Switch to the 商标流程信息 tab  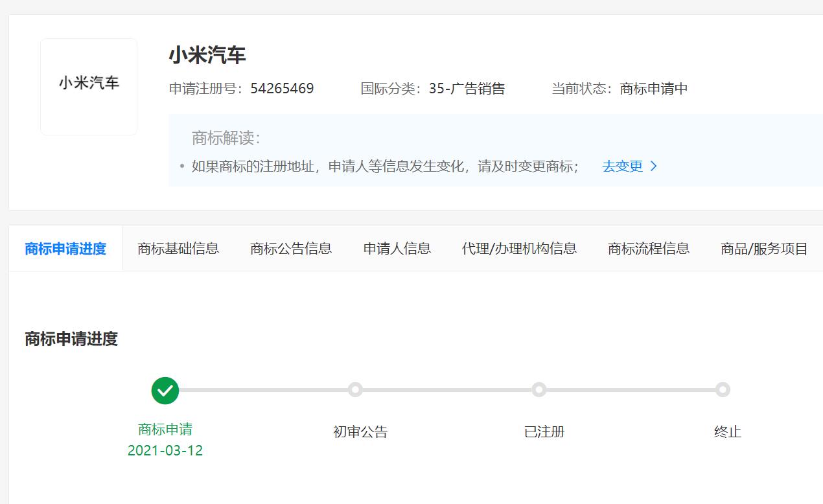(648, 248)
